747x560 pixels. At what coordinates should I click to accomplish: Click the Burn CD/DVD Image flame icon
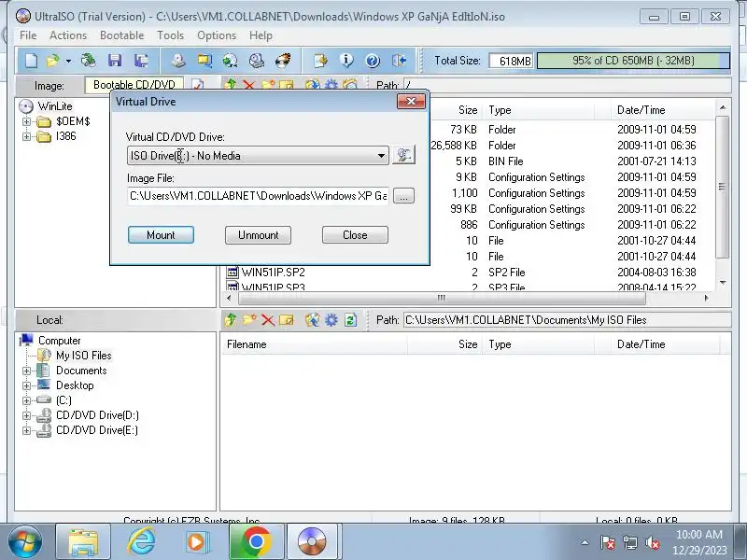click(x=283, y=61)
